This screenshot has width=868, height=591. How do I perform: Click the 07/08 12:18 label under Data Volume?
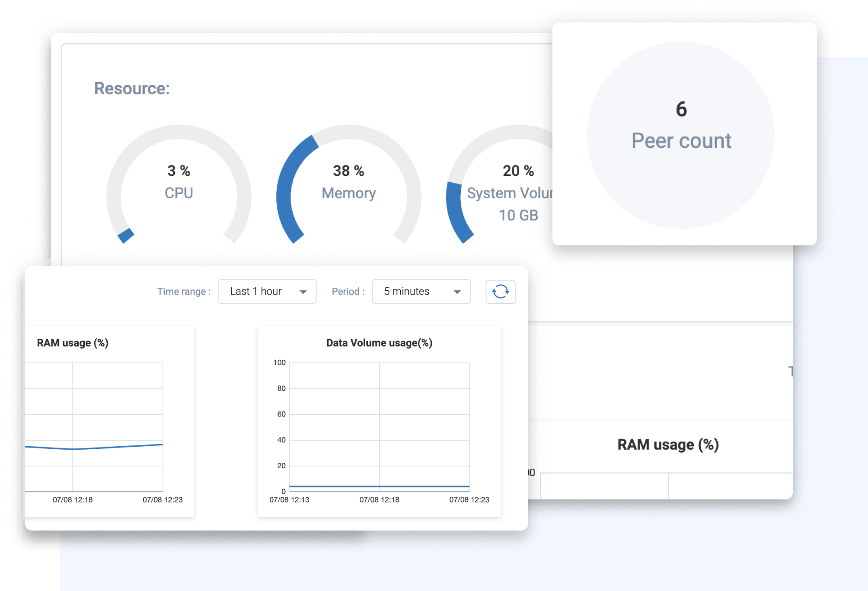pyautogui.click(x=379, y=500)
